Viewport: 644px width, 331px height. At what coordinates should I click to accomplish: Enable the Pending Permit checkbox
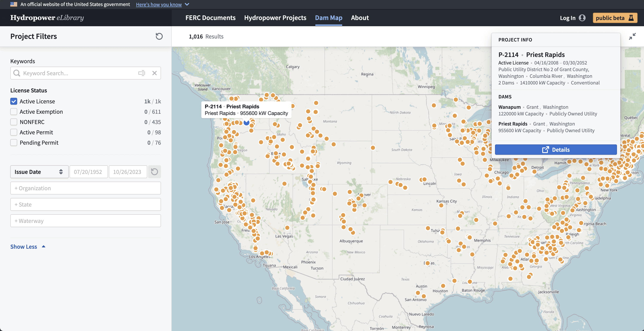point(14,143)
